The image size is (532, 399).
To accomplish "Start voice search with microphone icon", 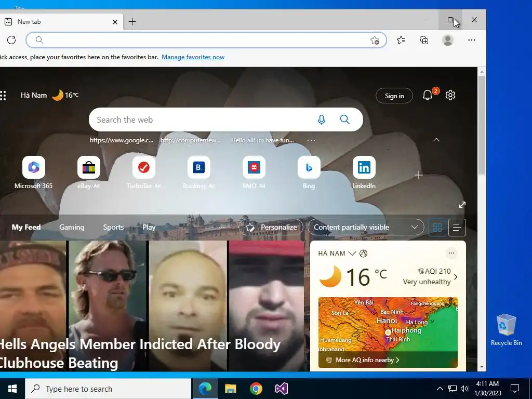I will click(x=321, y=119).
